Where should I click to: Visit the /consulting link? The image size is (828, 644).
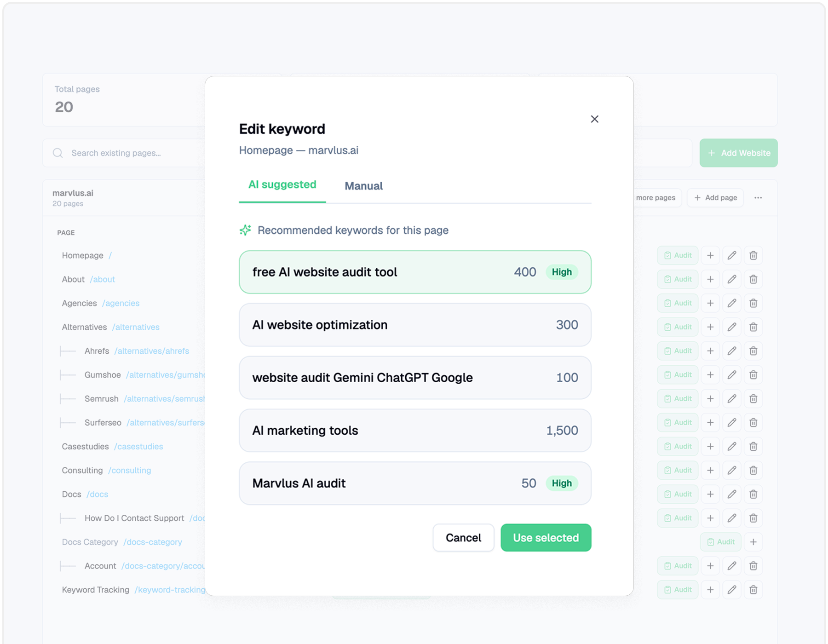[129, 471]
